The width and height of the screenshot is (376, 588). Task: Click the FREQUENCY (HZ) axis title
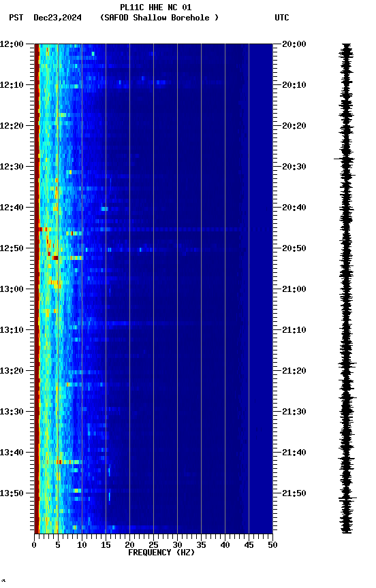(161, 553)
